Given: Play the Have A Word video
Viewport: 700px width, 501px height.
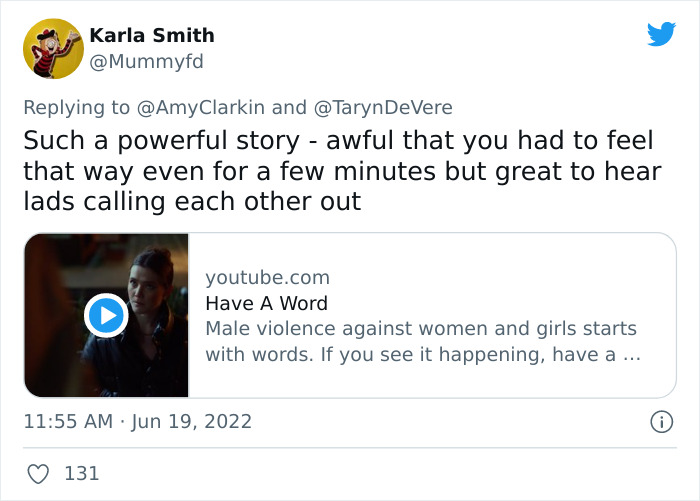Looking at the screenshot, I should click(106, 316).
